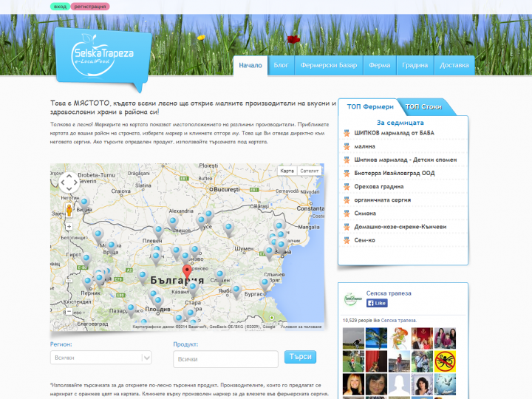
Task: Open the малина farmer link
Action: pos(365,146)
